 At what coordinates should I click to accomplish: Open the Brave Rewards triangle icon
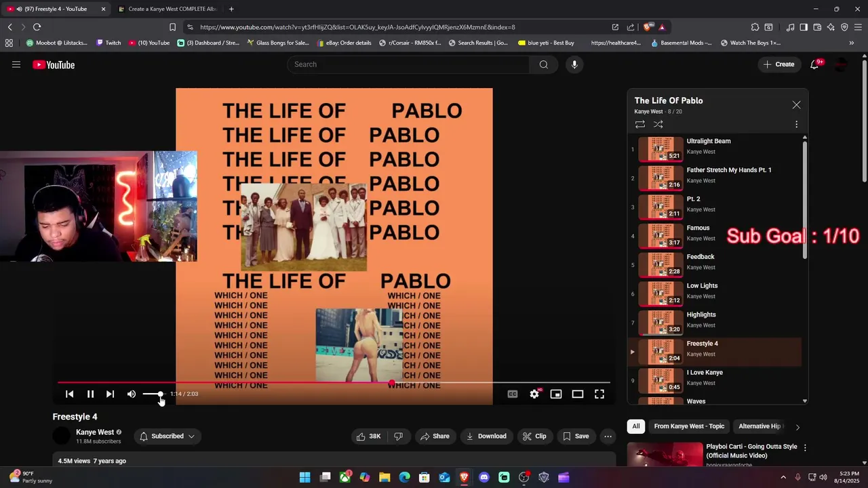662,27
